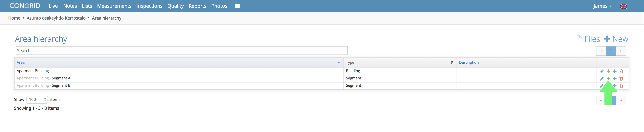The image size is (644, 132).
Task: Open the Measurements menu
Action: (x=114, y=6)
